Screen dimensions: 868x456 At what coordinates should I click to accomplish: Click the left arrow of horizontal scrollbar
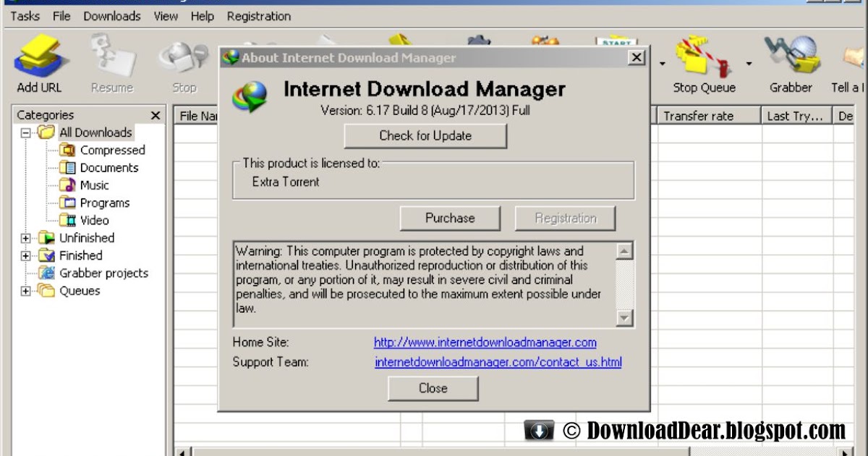(x=183, y=452)
